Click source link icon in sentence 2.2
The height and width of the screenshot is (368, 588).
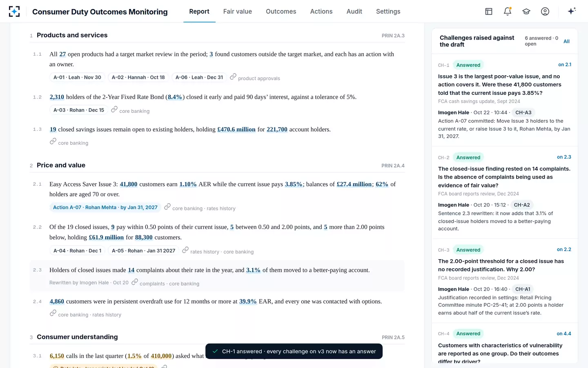click(185, 250)
